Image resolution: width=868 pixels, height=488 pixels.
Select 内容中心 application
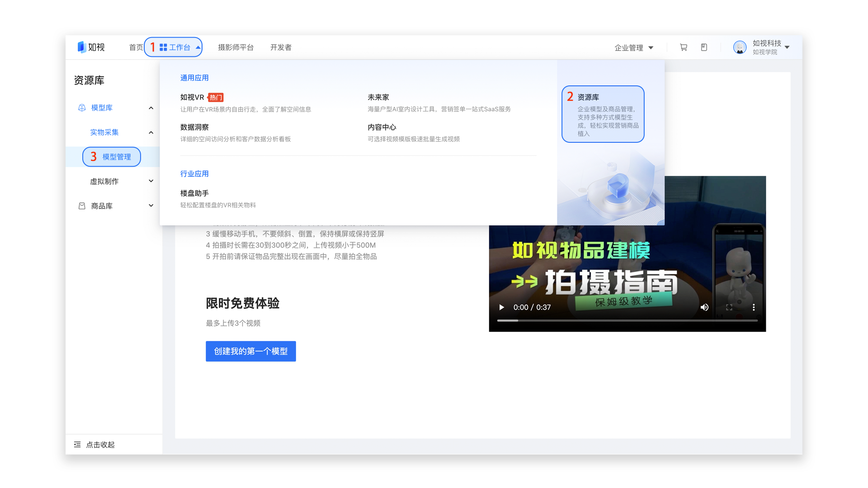(382, 127)
